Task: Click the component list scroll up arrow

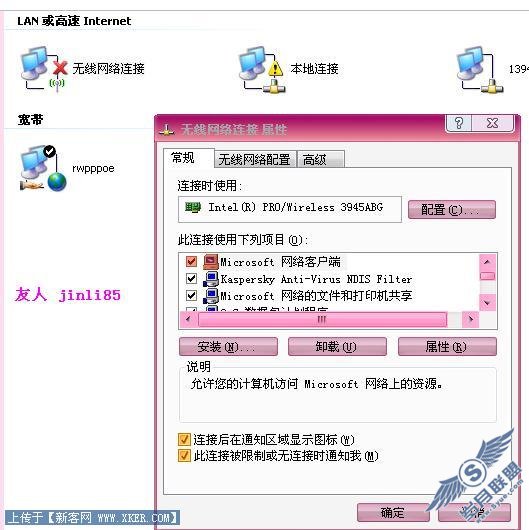Action: pyautogui.click(x=487, y=262)
